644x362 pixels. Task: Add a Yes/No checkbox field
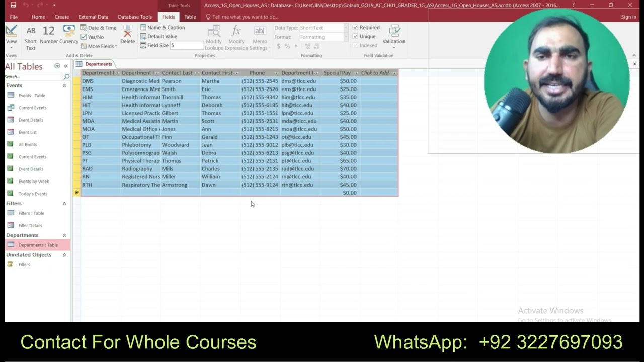point(92,37)
